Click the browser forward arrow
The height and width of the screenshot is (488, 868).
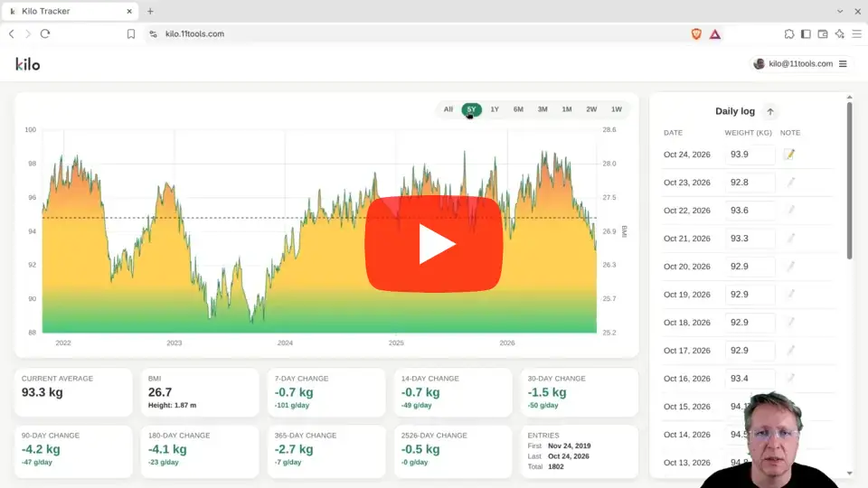[28, 33]
